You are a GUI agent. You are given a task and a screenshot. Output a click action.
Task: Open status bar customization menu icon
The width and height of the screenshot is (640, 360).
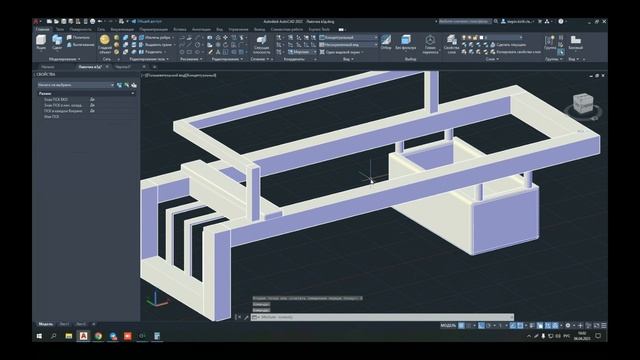[604, 325]
